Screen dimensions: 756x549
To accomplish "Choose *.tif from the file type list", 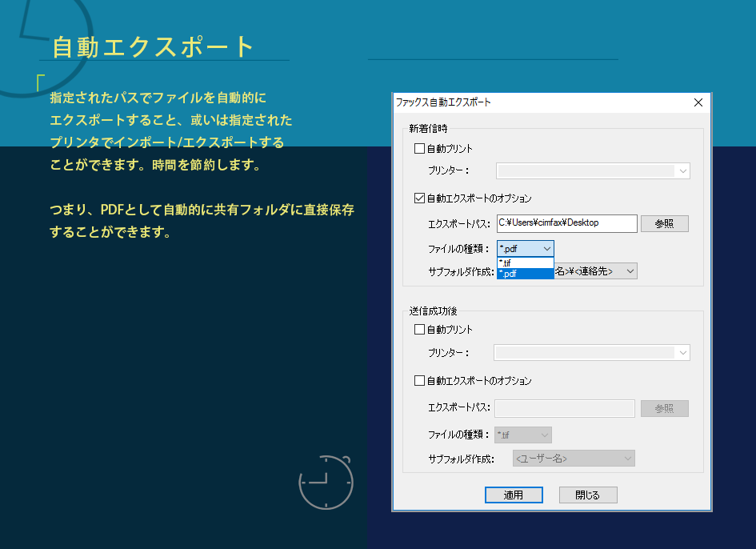I will 525,263.
